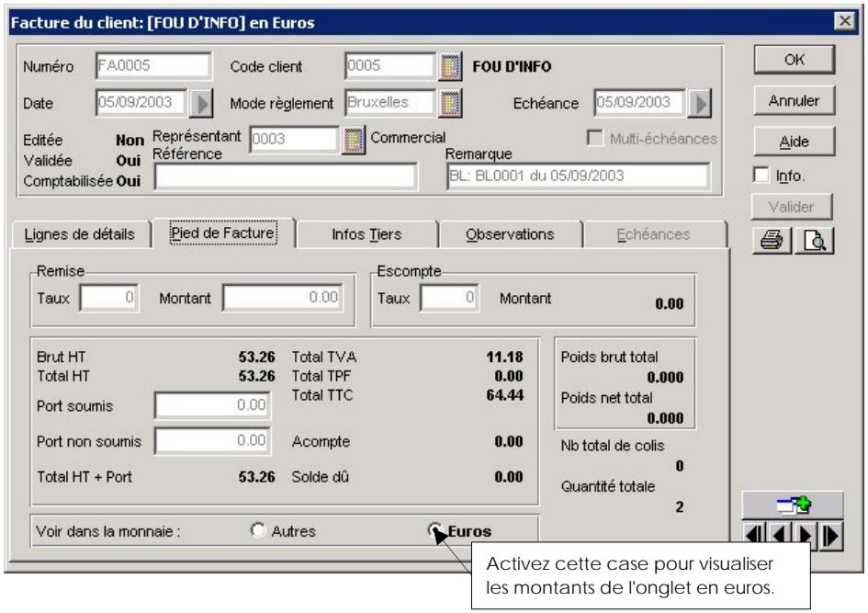Go to the previous record arrow
This screenshot has height=613, width=868.
(780, 536)
